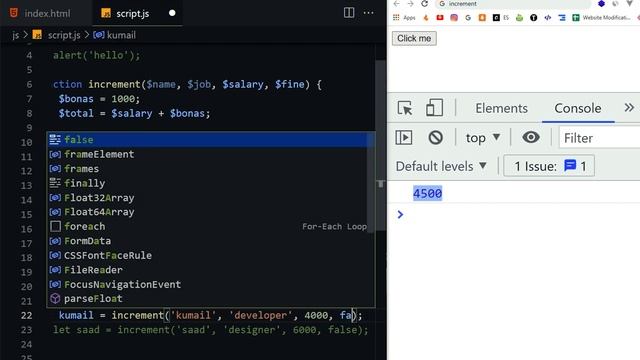Select Float64Array from the suggestions

pos(207,212)
